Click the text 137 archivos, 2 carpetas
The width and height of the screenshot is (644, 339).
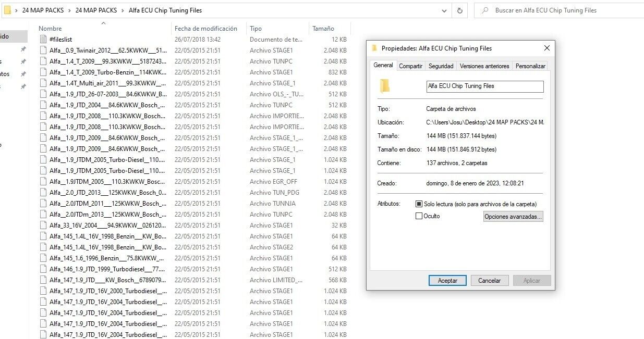457,163
